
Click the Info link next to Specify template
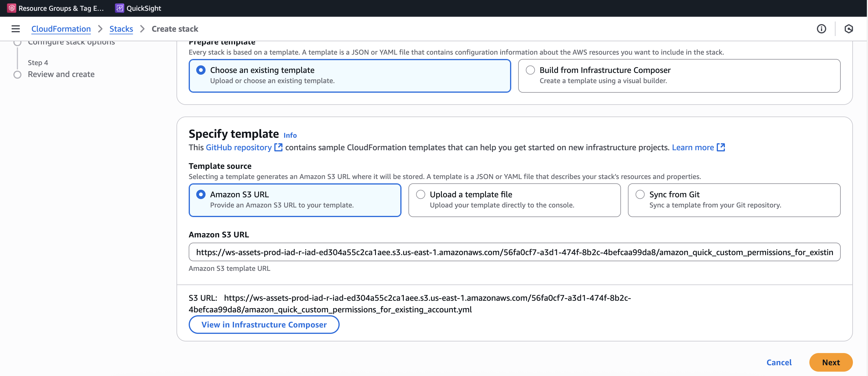click(x=290, y=135)
